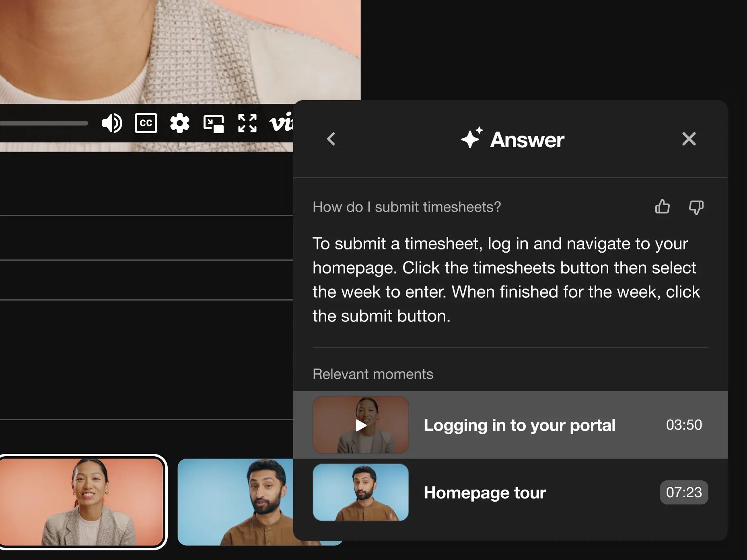The width and height of the screenshot is (747, 560).
Task: Click the video progress bar
Action: [43, 123]
